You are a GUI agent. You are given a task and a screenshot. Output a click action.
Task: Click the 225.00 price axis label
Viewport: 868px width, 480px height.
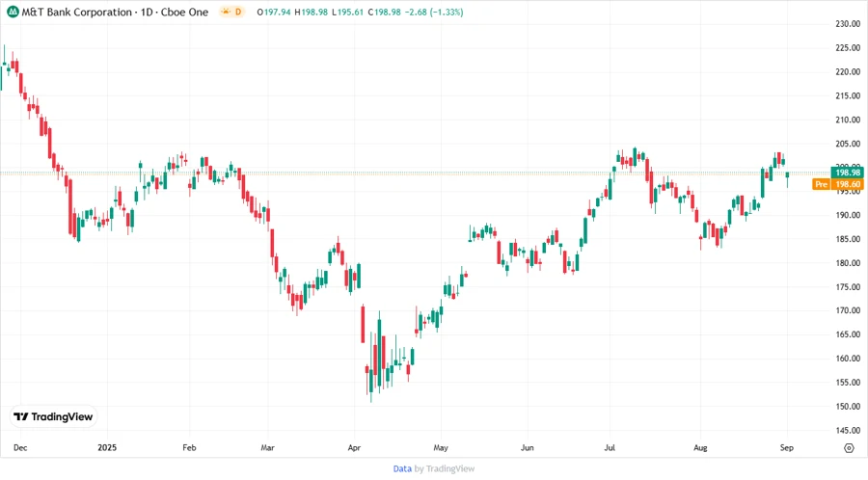coord(848,48)
